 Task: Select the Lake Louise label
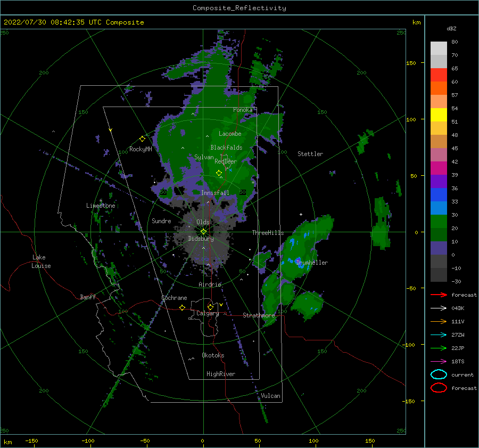(41, 262)
